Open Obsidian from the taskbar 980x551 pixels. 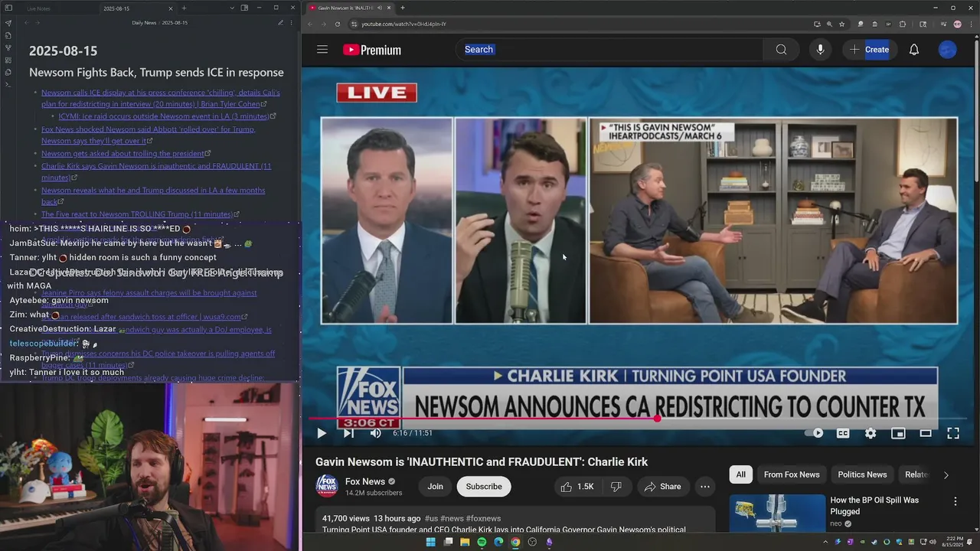click(x=549, y=542)
